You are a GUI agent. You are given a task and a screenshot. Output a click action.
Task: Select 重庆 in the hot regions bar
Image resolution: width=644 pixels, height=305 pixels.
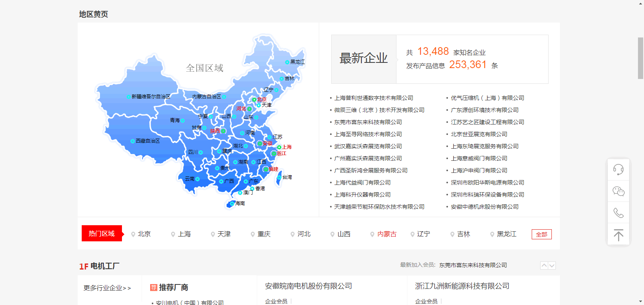click(x=264, y=234)
